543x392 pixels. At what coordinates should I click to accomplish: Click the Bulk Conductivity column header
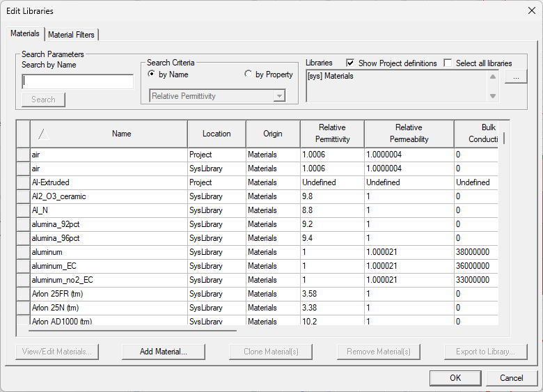476,134
